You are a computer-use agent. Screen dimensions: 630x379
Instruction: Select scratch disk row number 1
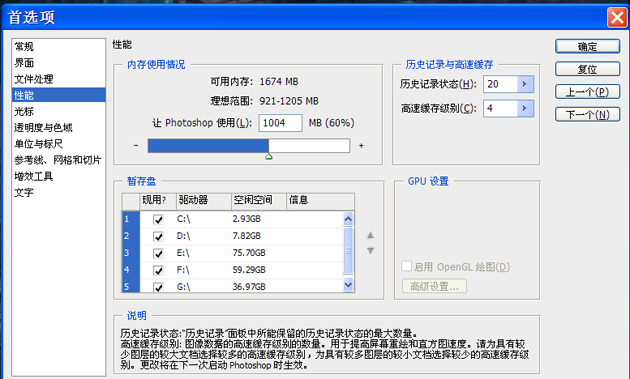(x=131, y=219)
